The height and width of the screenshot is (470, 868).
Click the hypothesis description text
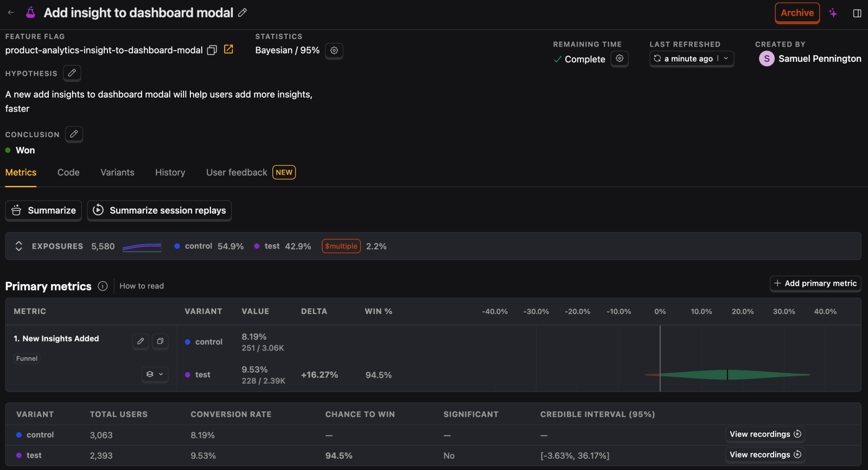click(159, 101)
